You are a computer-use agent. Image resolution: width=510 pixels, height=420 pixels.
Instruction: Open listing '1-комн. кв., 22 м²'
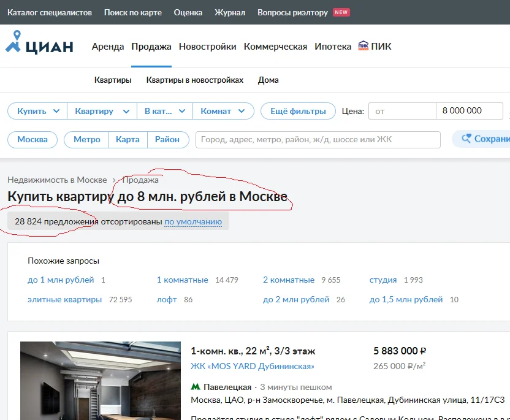click(253, 351)
